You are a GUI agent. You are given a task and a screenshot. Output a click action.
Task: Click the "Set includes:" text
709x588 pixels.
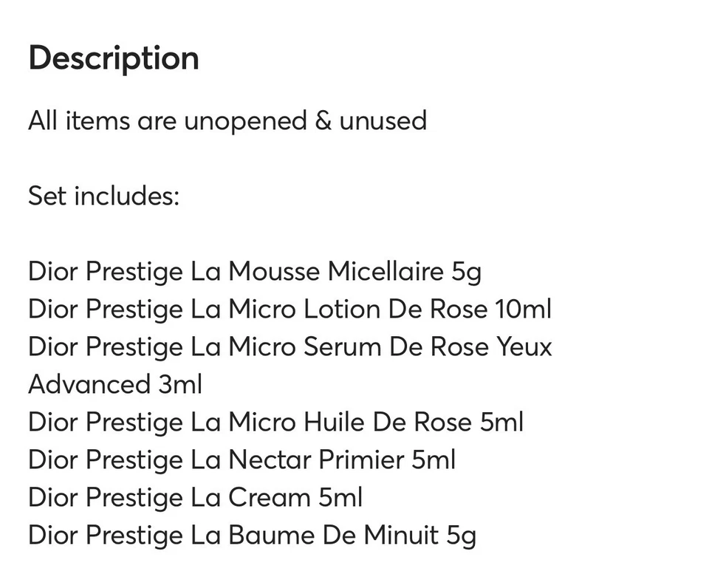(x=104, y=196)
